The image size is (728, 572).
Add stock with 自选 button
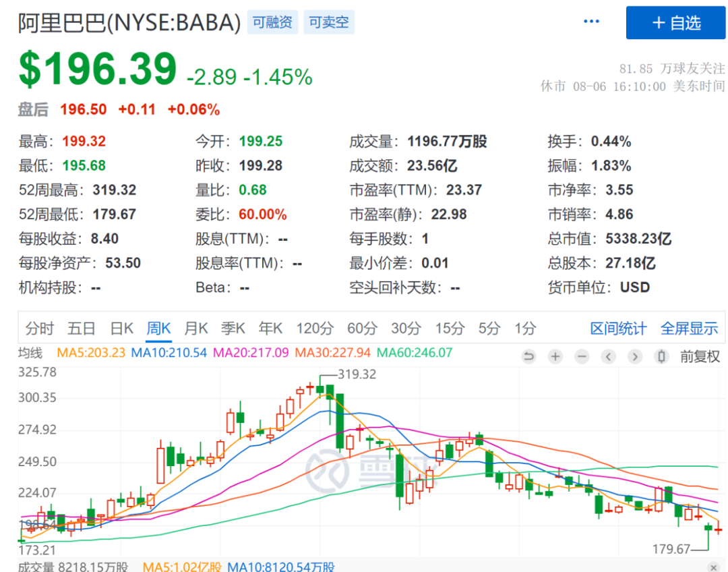(x=675, y=22)
